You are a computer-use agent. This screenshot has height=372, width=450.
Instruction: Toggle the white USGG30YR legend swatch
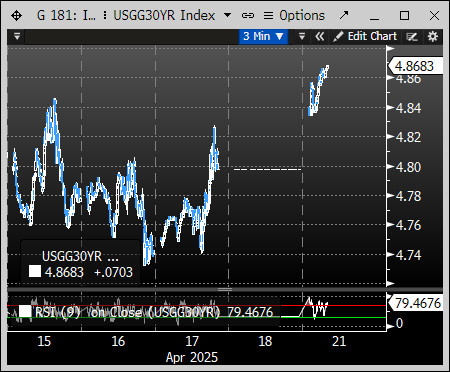click(x=35, y=271)
